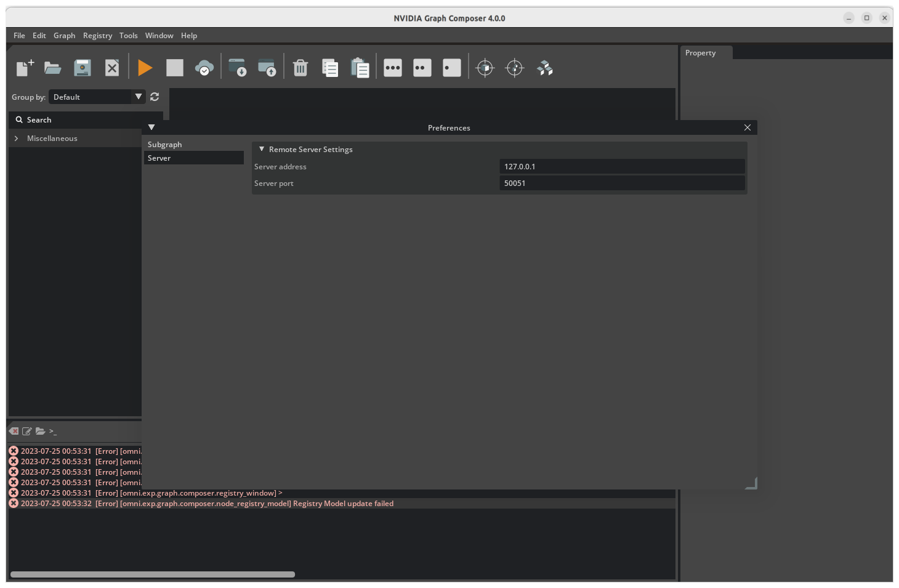The width and height of the screenshot is (899, 588).
Task: Paste with the clipboard icon
Action: point(360,68)
